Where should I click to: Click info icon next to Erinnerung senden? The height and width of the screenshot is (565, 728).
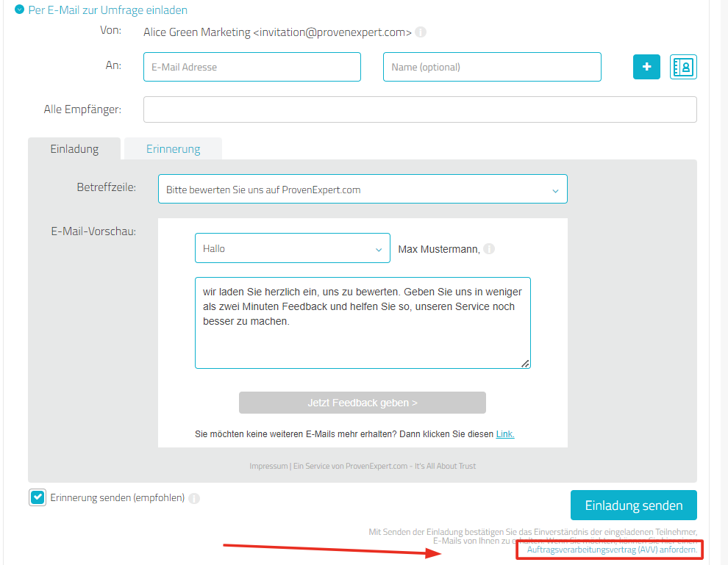tap(194, 498)
